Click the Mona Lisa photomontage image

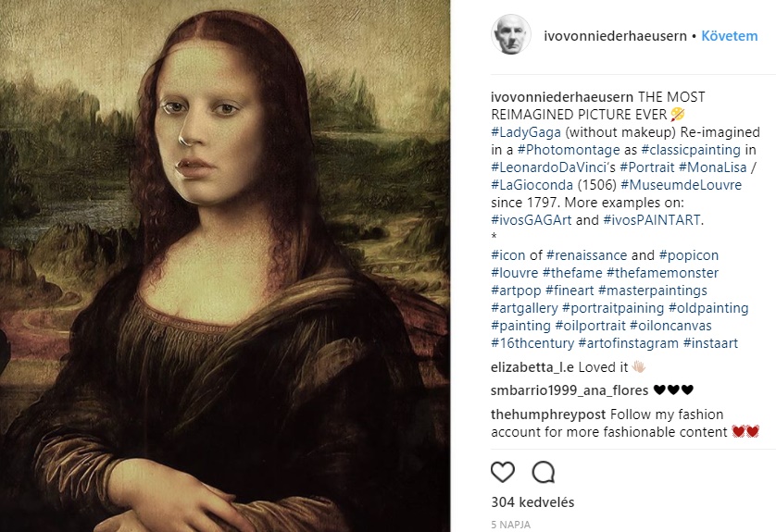[225, 266]
